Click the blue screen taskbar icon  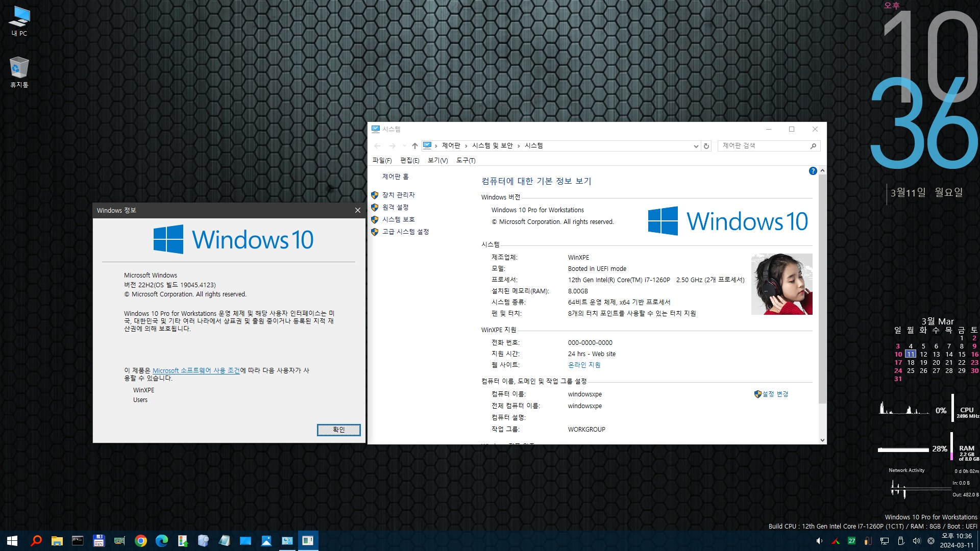coord(245,541)
